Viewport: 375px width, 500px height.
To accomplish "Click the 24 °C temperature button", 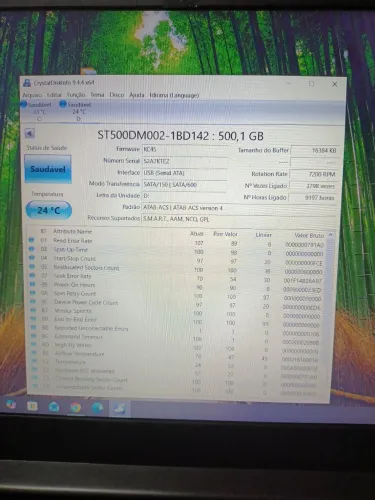I will coord(49,210).
